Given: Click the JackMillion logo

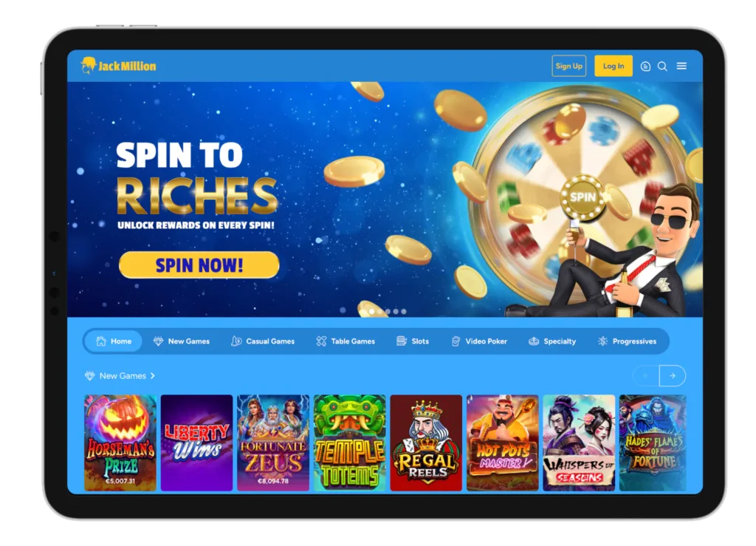Looking at the screenshot, I should (119, 66).
